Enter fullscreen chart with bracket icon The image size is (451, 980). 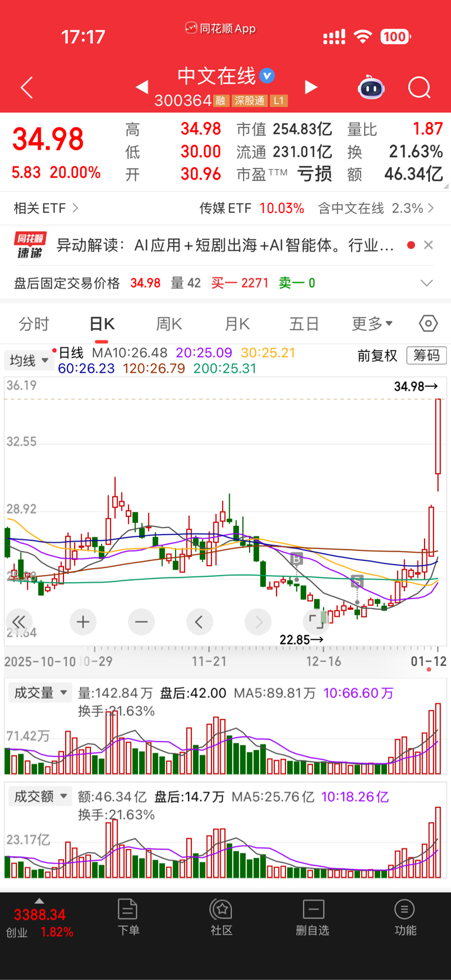click(316, 621)
